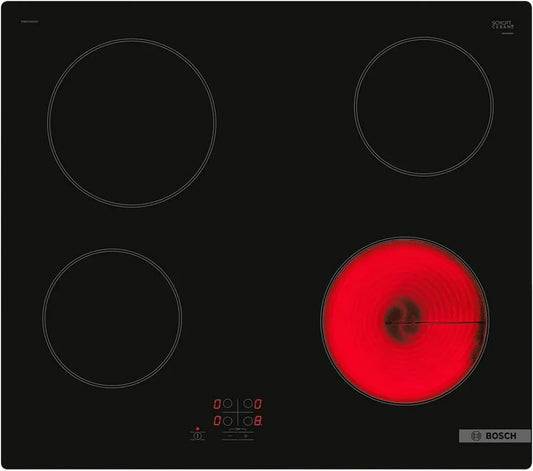Click the Schott Ceran logo
This screenshot has height=471, width=533.
502,24
